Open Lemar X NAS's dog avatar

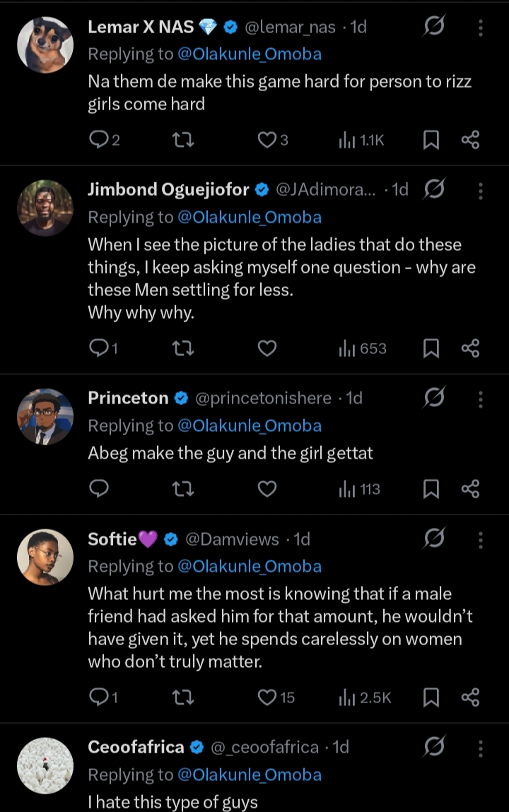click(45, 45)
